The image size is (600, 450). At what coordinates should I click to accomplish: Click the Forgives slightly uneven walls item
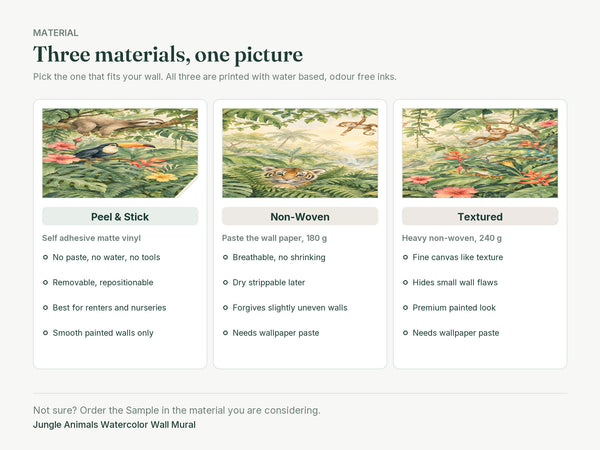[290, 308]
